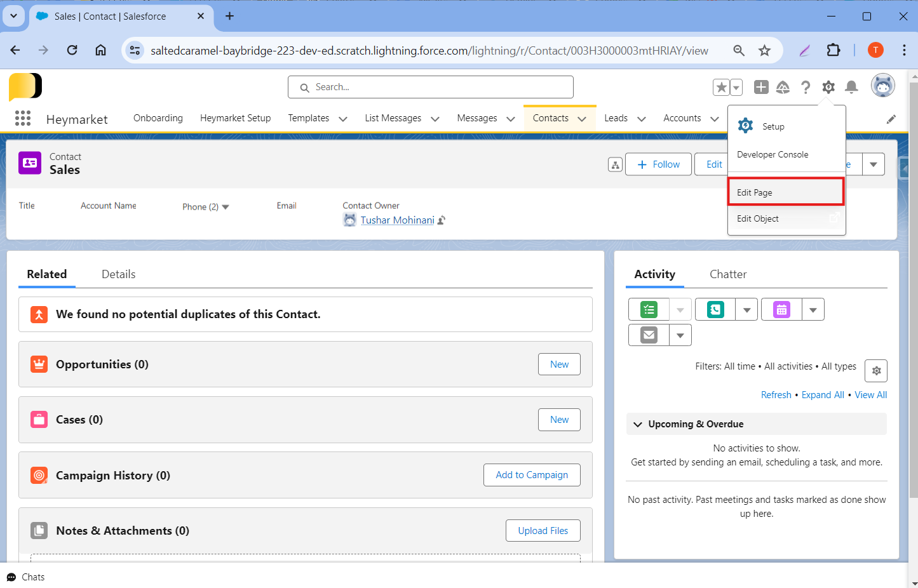Open the Notes & Attachments (0) list
The height and width of the screenshot is (588, 918).
click(123, 531)
